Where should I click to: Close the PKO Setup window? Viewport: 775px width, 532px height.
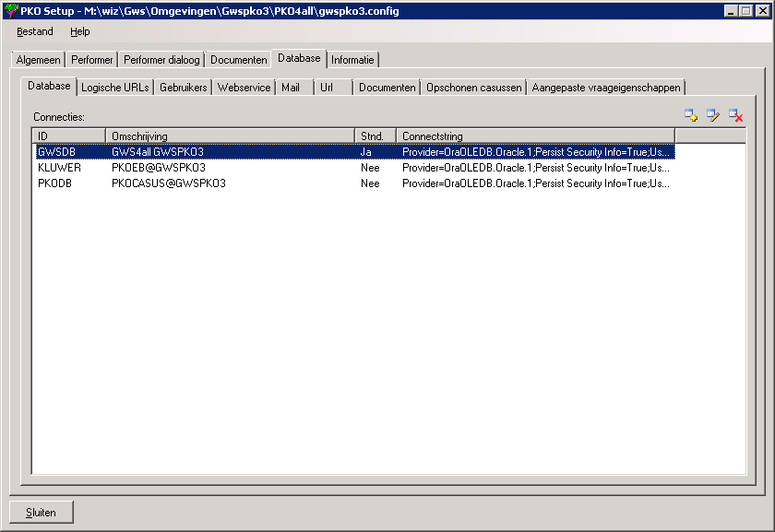763,10
